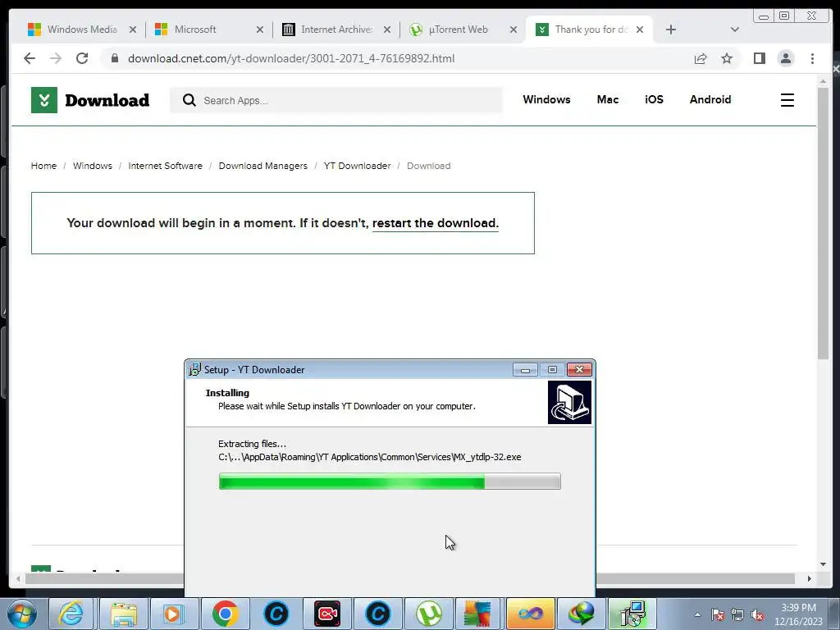
Task: Open Chrome side panel
Action: [759, 58]
